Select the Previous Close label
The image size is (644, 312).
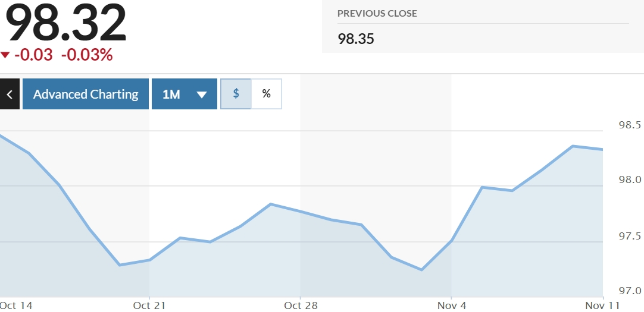pos(377,13)
